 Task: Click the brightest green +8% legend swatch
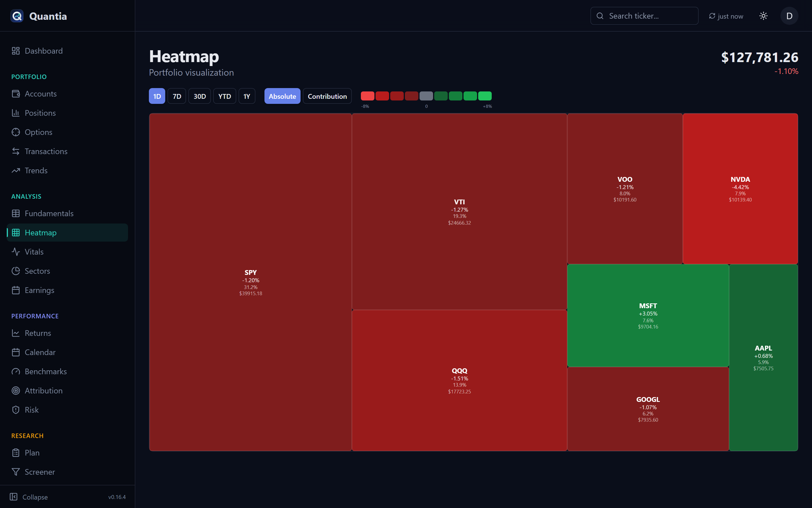(485, 96)
